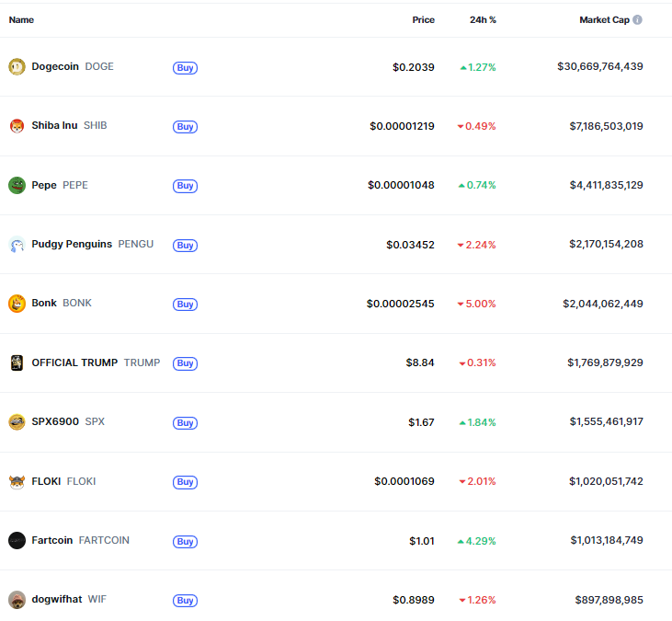Sort the table by Price header
Image resolution: width=672 pixels, height=621 pixels.
coord(424,19)
